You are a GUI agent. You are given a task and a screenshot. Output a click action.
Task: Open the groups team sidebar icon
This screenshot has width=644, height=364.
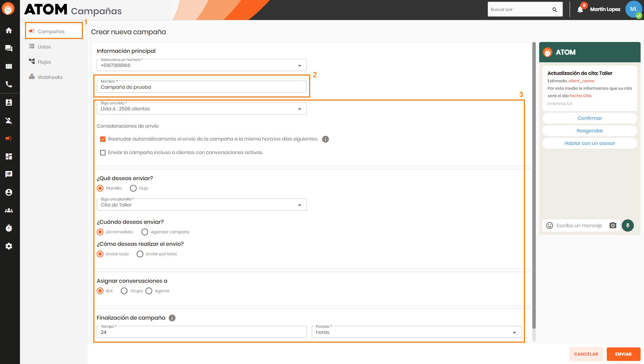pos(9,210)
